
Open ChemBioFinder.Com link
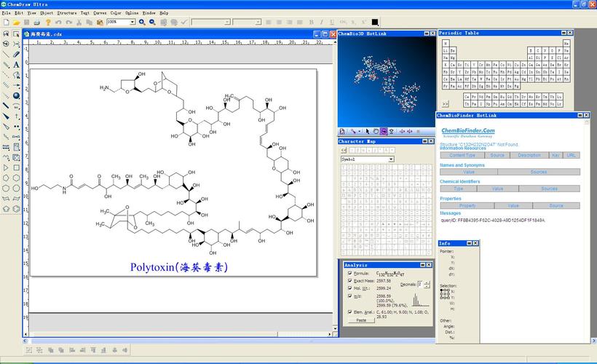click(468, 130)
